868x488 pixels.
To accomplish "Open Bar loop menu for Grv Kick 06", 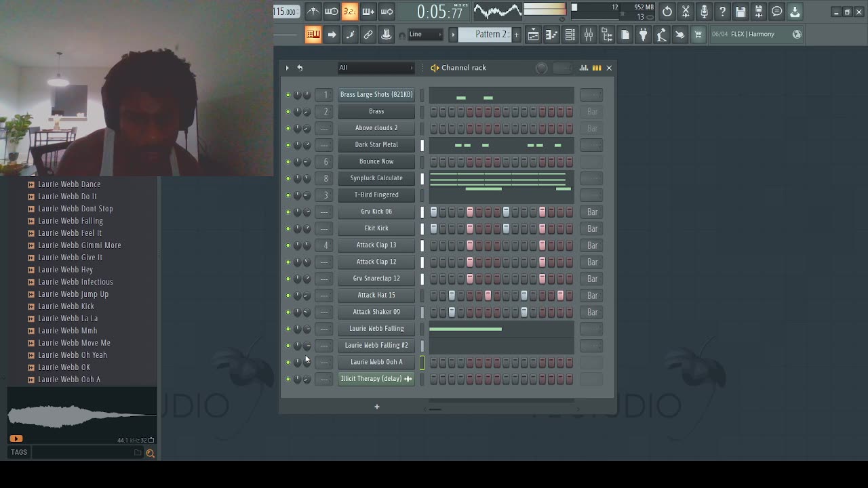I will click(x=592, y=211).
